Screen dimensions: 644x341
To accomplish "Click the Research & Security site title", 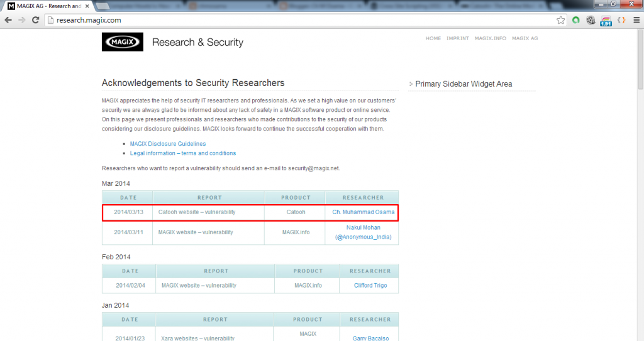I will tap(197, 42).
